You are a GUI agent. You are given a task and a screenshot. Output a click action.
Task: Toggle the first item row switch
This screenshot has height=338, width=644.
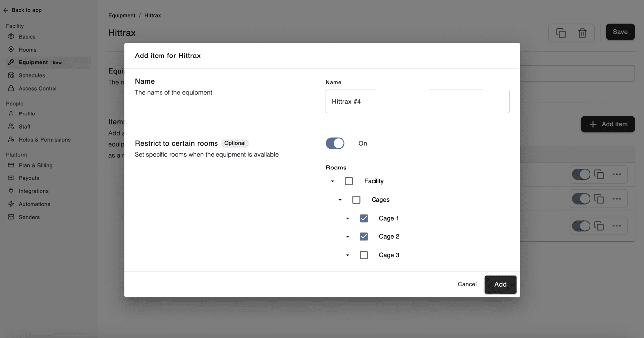[581, 174]
